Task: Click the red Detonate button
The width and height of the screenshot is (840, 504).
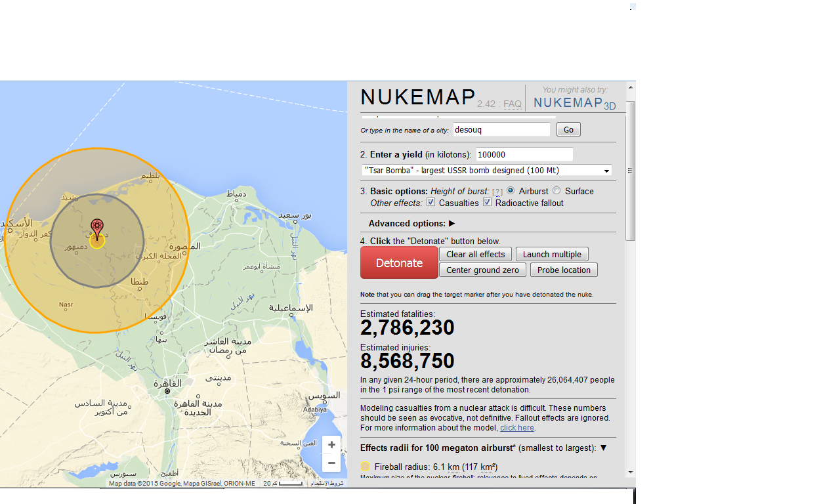Action: click(x=399, y=262)
